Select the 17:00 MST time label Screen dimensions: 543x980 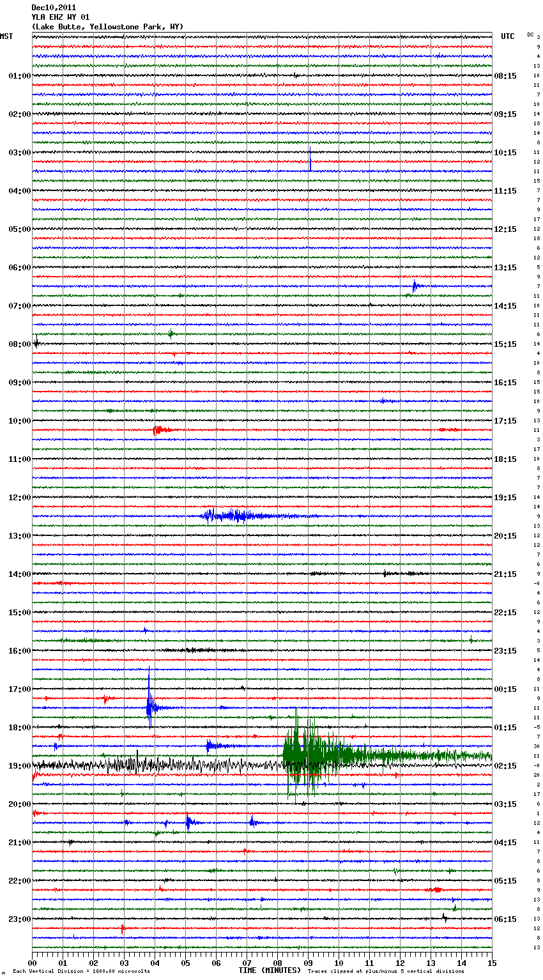pos(20,689)
